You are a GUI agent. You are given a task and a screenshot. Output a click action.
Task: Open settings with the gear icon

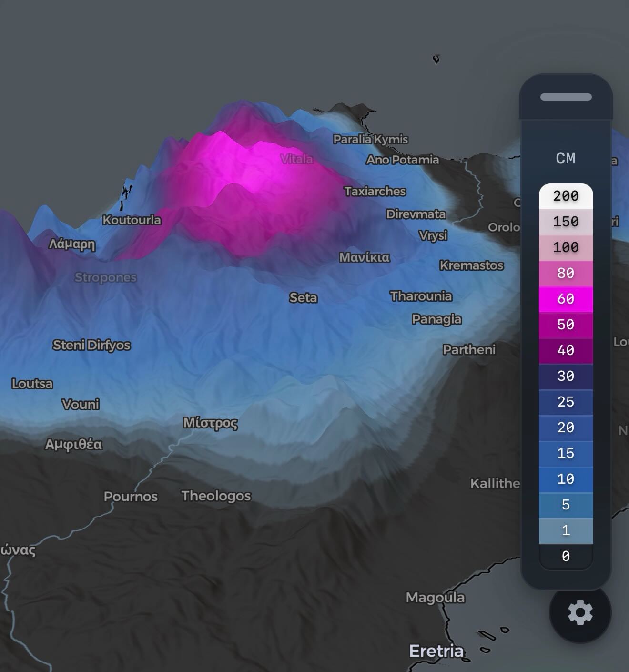click(580, 612)
